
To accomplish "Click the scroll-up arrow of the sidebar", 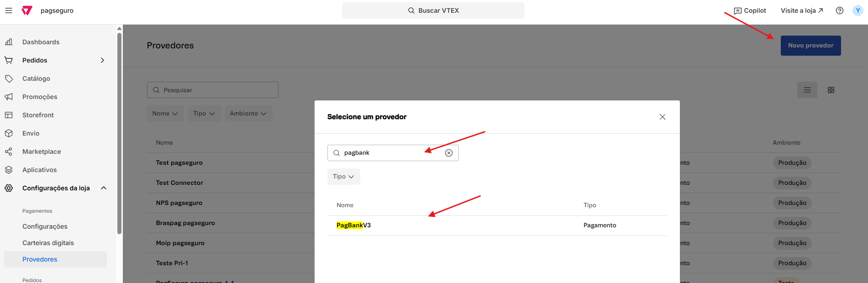I will (x=119, y=28).
